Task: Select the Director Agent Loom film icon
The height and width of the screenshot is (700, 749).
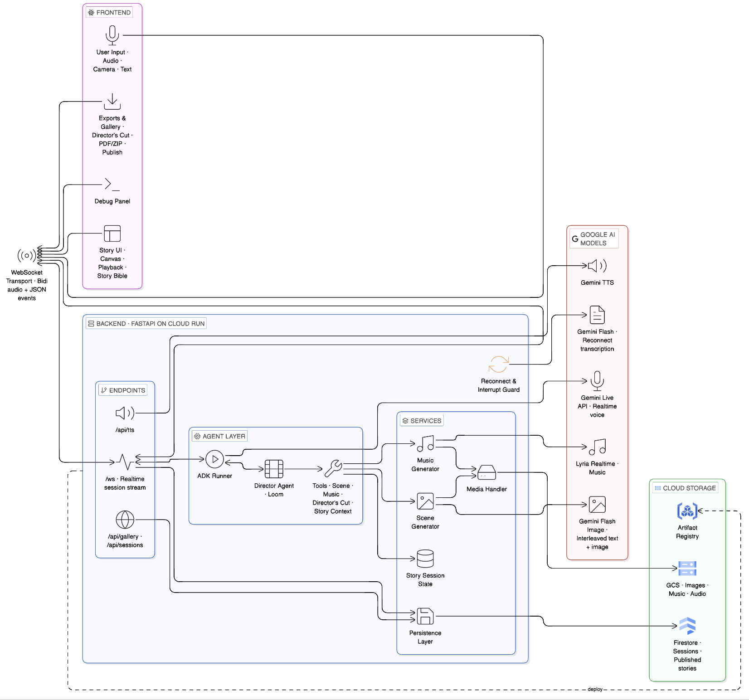Action: tap(274, 469)
